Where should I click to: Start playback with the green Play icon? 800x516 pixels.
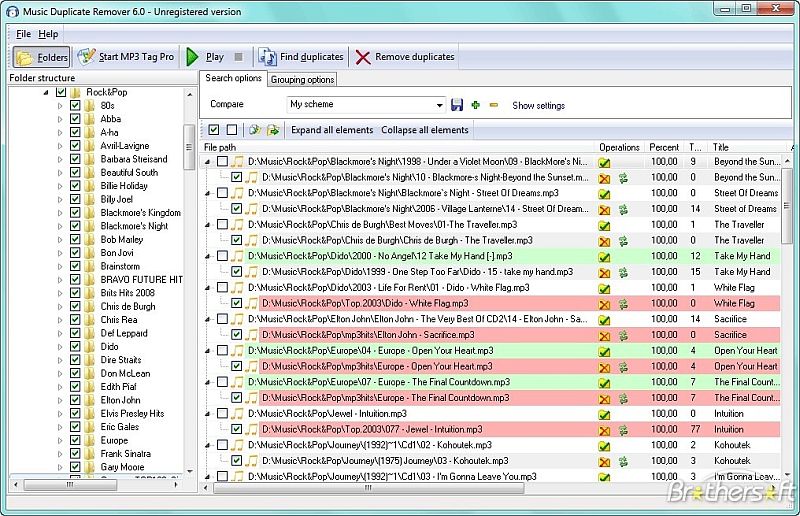click(x=193, y=57)
